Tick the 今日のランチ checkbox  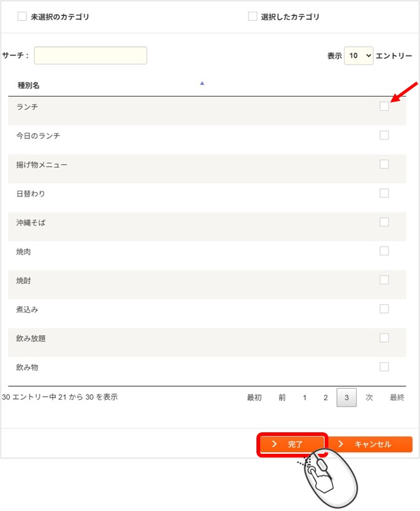[384, 135]
